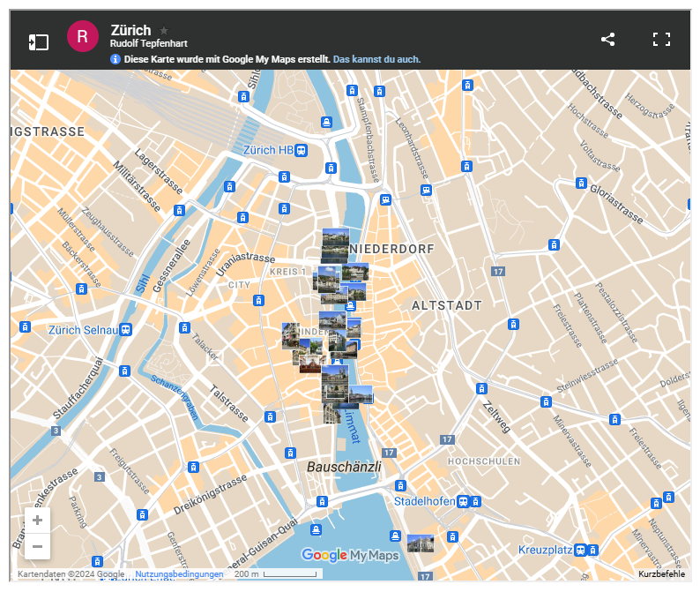Star the Zürich map
Screen dimensions: 700x592
click(x=164, y=31)
